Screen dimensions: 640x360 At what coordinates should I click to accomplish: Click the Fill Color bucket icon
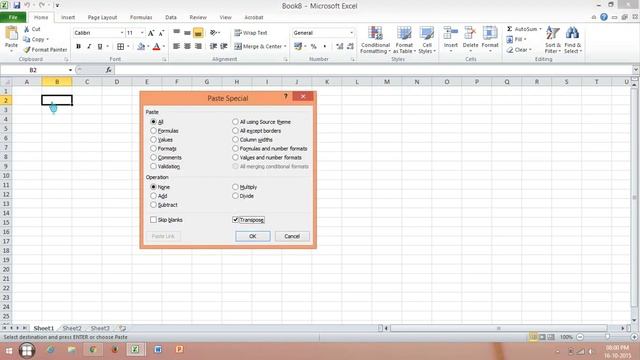pos(141,47)
